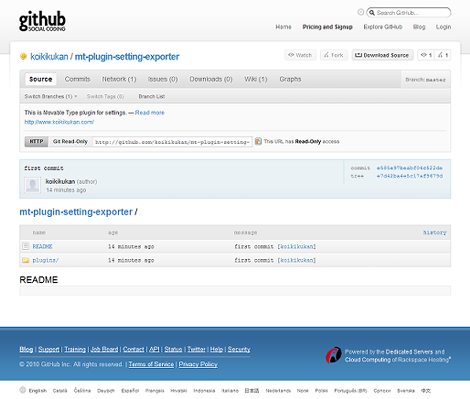
Task: Click the Rackspace logo in the footer
Action: pos(333,355)
